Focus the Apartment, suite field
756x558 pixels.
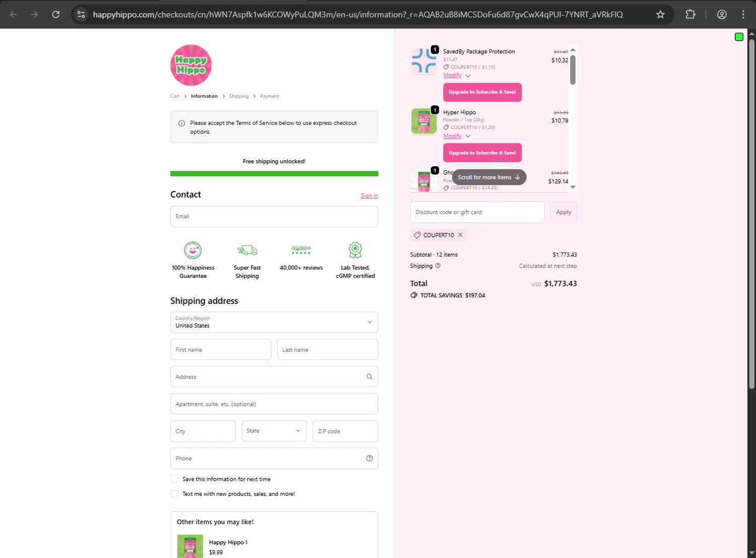(274, 404)
